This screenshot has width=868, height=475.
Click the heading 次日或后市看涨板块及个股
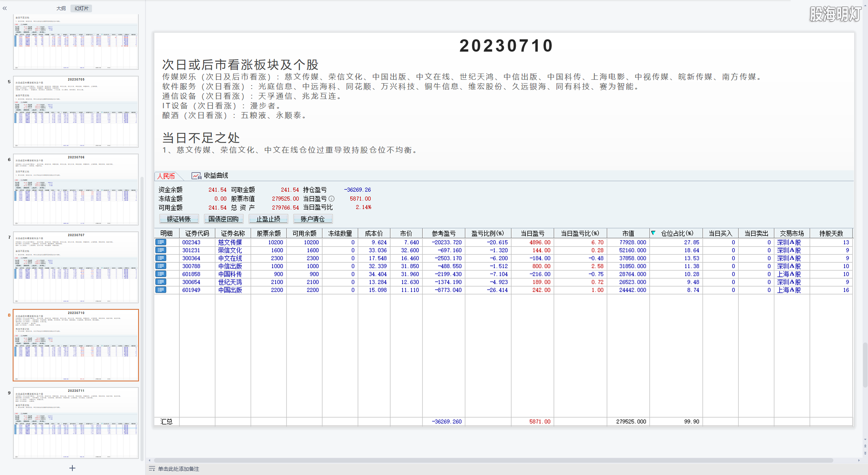tap(241, 65)
